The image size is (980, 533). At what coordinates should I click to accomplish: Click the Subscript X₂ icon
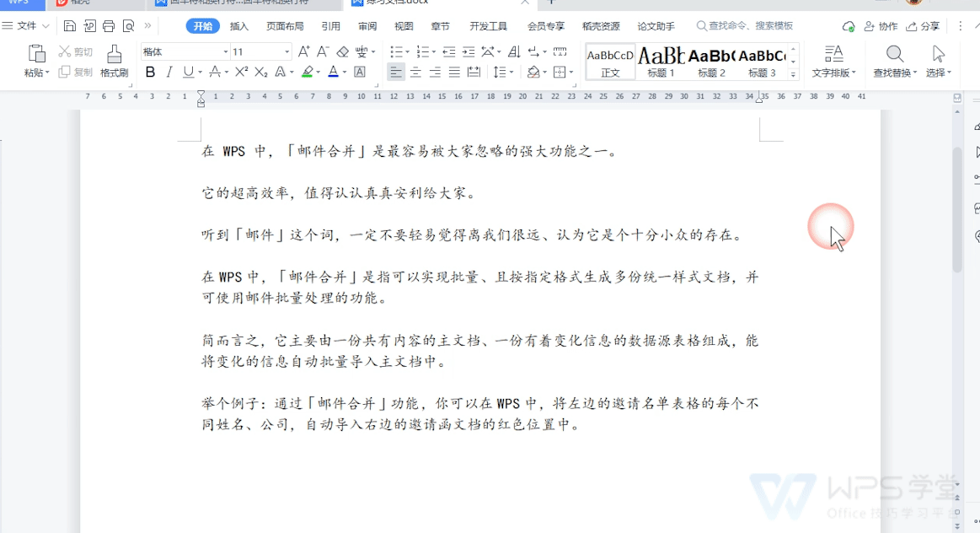click(260, 72)
